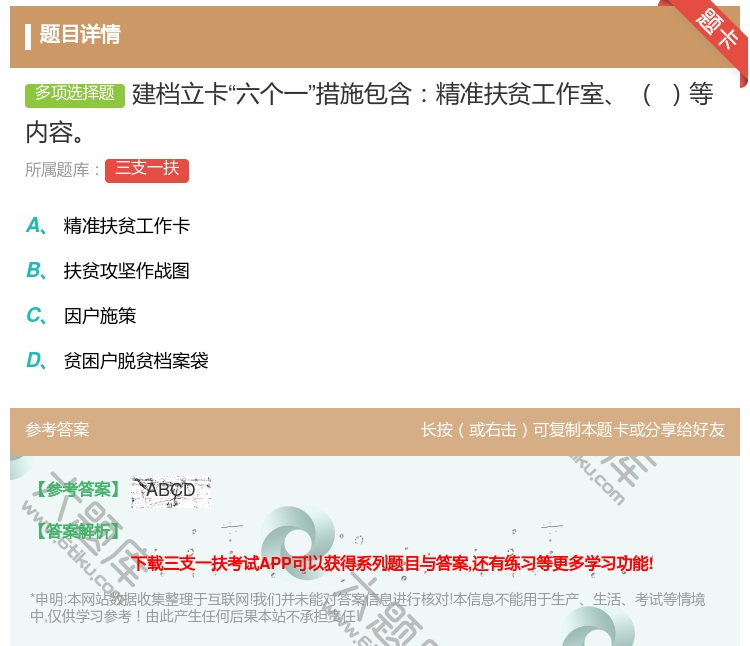Click the 三支一扶 question bank tag
750x646 pixels.
pos(147,170)
